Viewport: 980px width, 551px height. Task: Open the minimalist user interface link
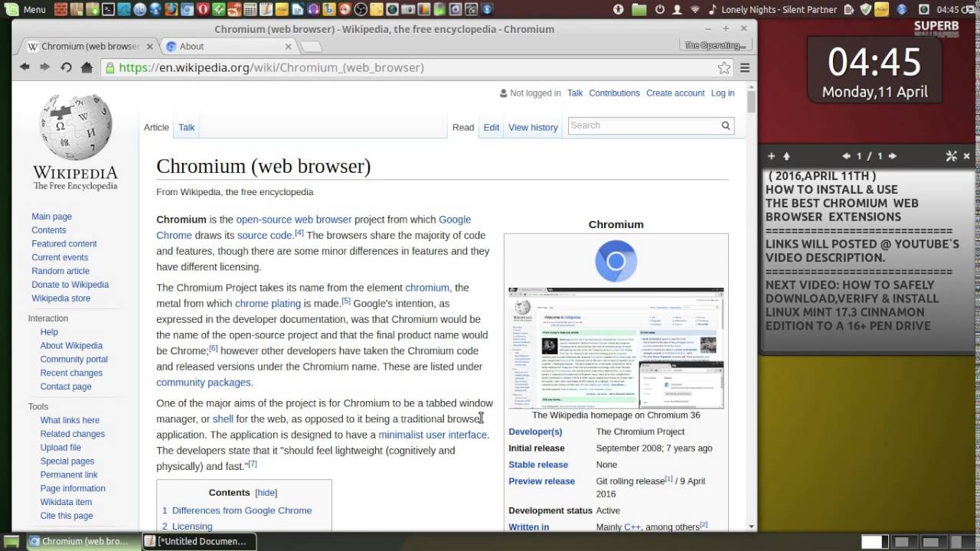tap(433, 435)
